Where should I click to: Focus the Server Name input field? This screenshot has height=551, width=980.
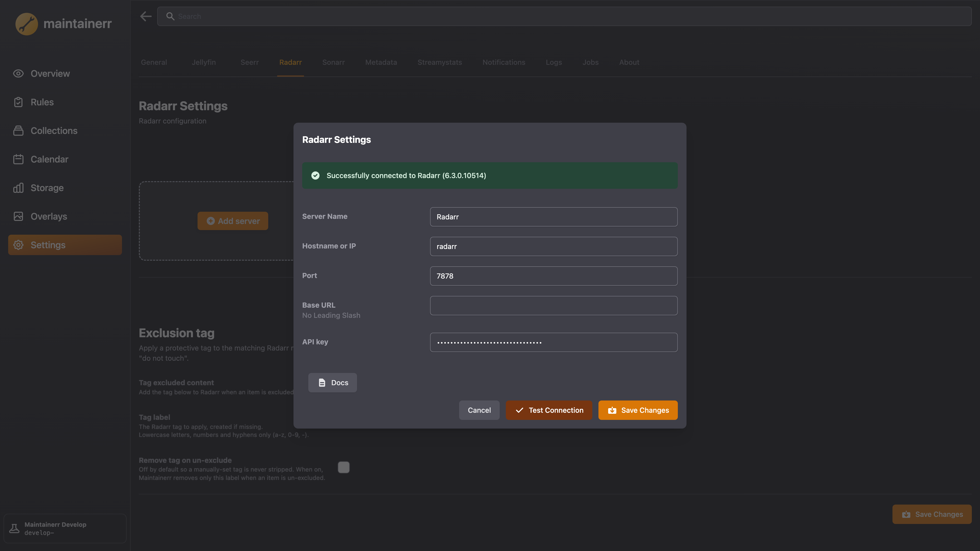point(554,217)
